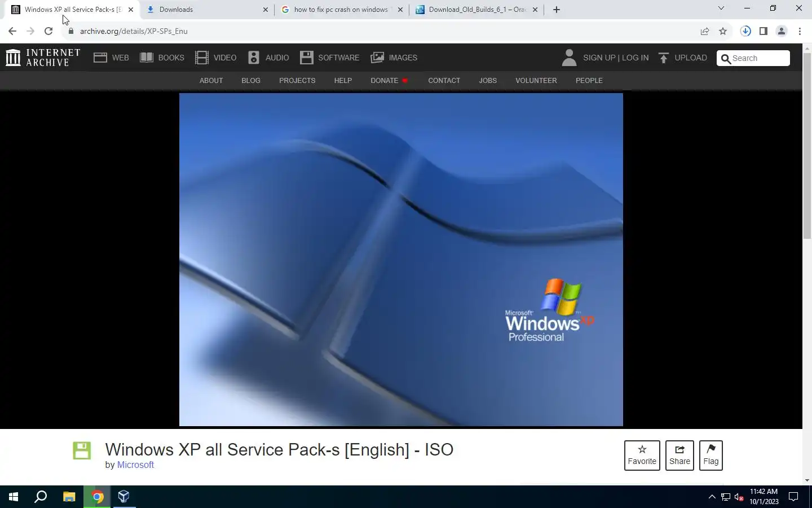Image resolution: width=812 pixels, height=508 pixels.
Task: Open File Explorer from taskbar
Action: click(x=69, y=497)
